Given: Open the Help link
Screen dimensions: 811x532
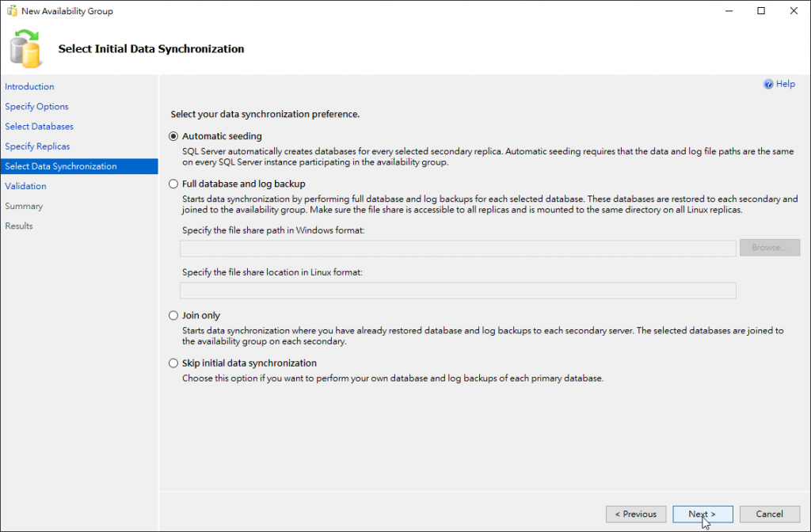Looking at the screenshot, I should [786, 84].
